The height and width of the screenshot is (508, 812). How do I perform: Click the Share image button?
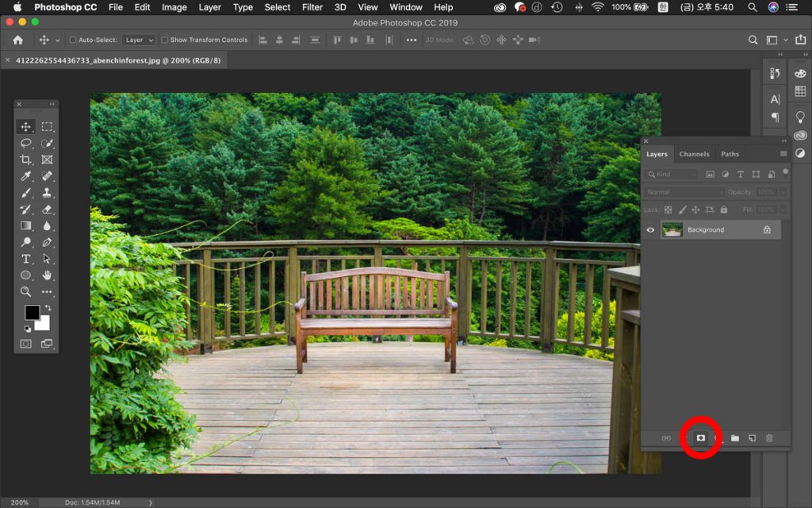[801, 40]
